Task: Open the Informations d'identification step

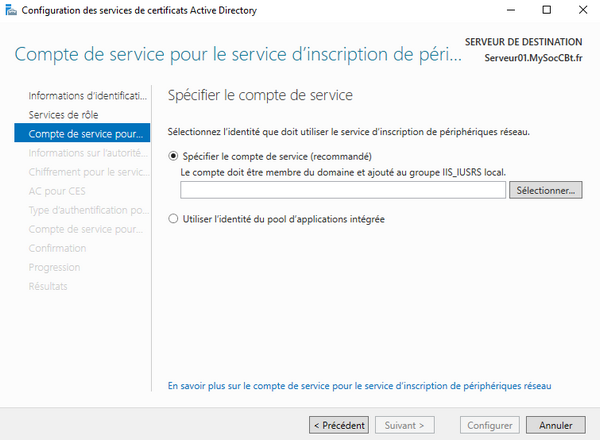Action: [x=88, y=96]
